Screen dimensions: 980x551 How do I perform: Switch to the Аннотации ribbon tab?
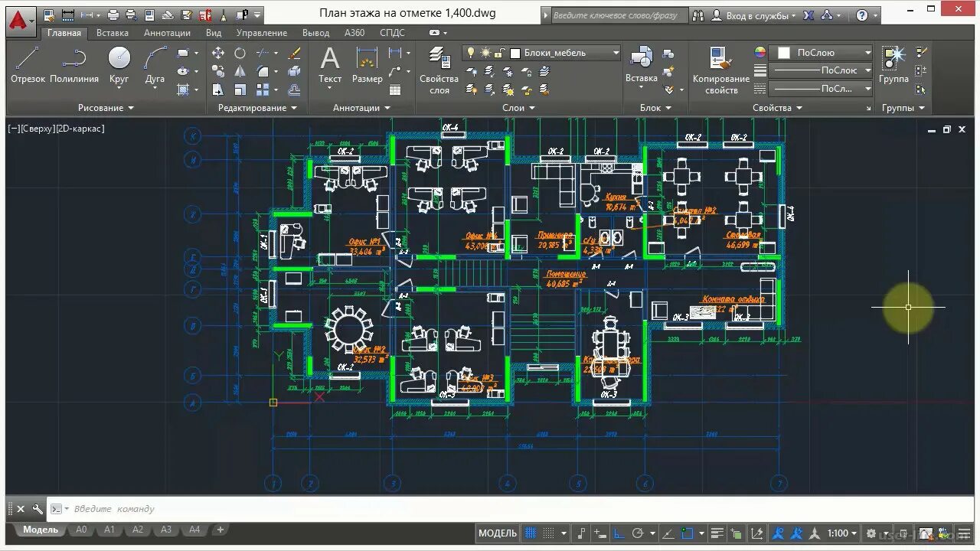pos(167,33)
